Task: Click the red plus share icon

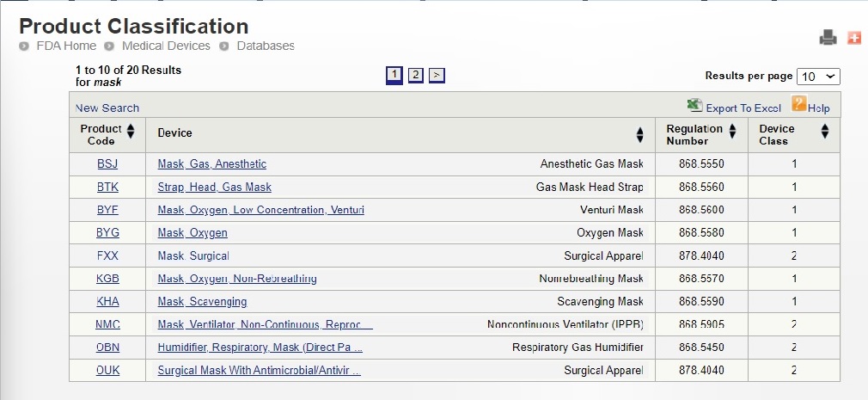Action: click(x=854, y=38)
